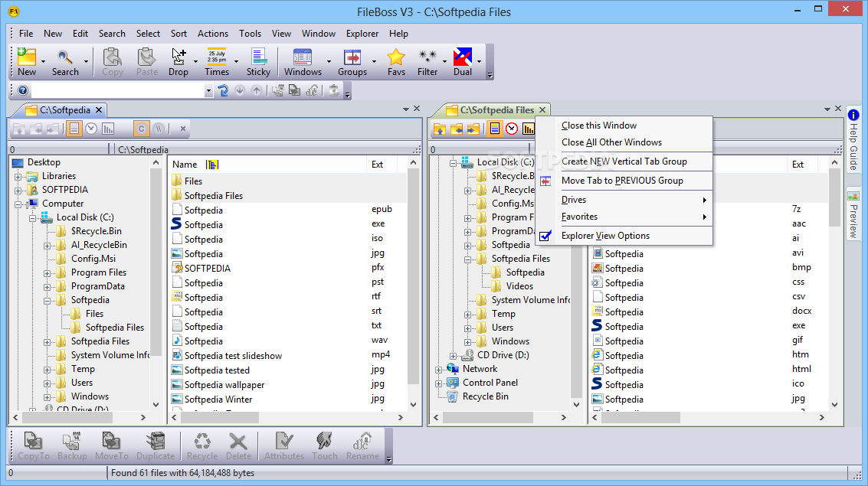Switch to Dual pane mode icon
This screenshot has height=486, width=868.
pyautogui.click(x=462, y=62)
